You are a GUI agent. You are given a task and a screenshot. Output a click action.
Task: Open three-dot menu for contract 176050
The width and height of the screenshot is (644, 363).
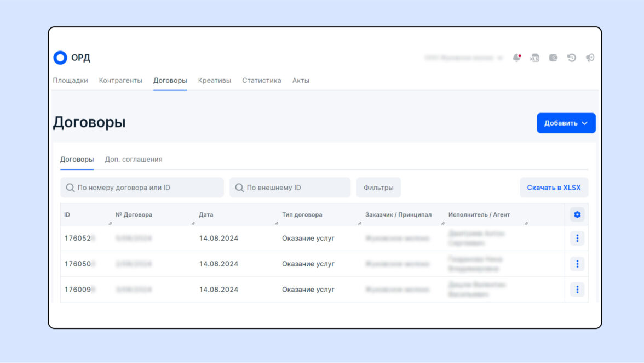pos(577,264)
